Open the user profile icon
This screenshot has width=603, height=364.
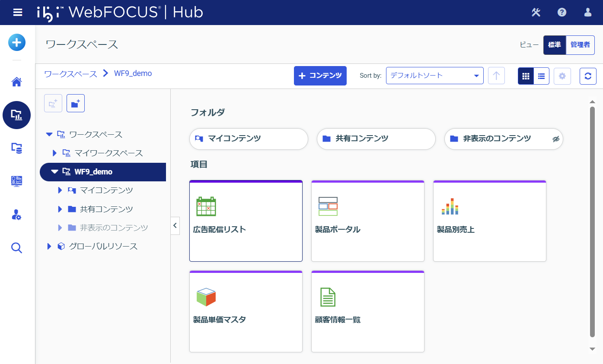(x=588, y=13)
